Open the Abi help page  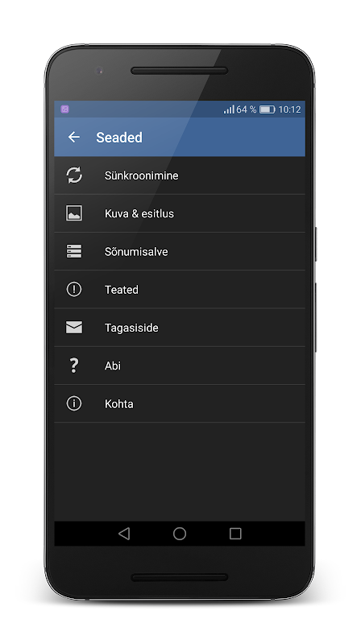(x=180, y=365)
